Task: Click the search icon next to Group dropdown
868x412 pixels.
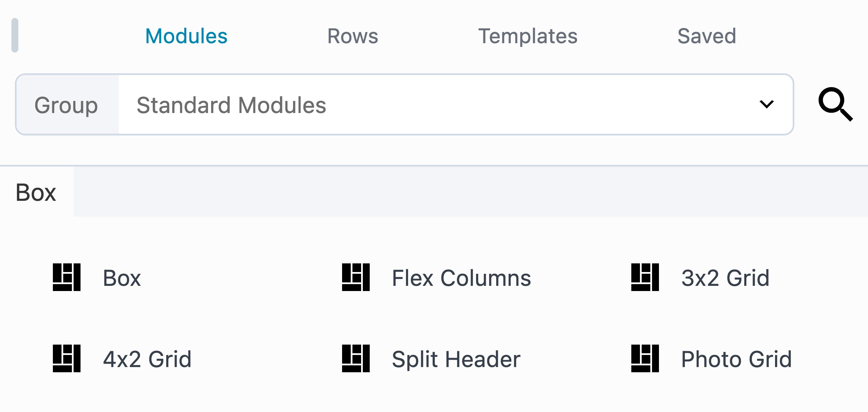Action: tap(836, 104)
